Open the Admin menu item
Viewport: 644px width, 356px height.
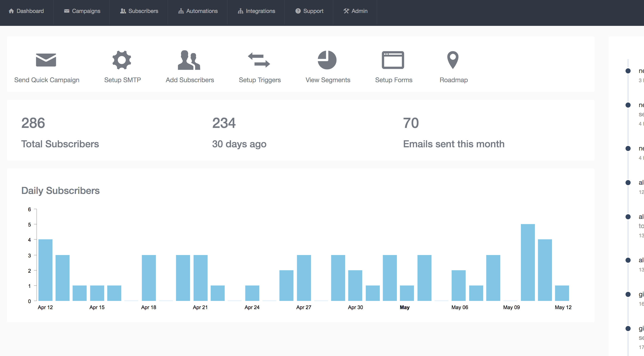click(x=355, y=11)
